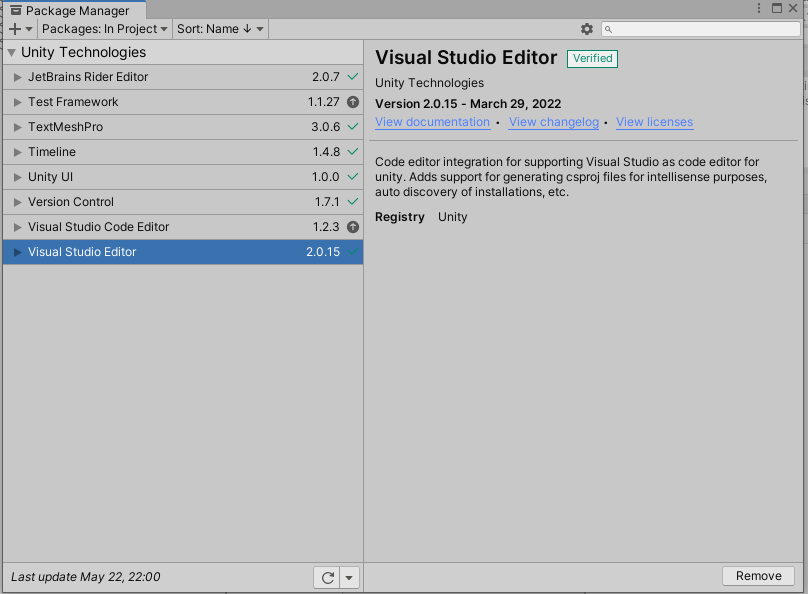Select Timeline package
This screenshot has height=594, width=808.
point(183,152)
